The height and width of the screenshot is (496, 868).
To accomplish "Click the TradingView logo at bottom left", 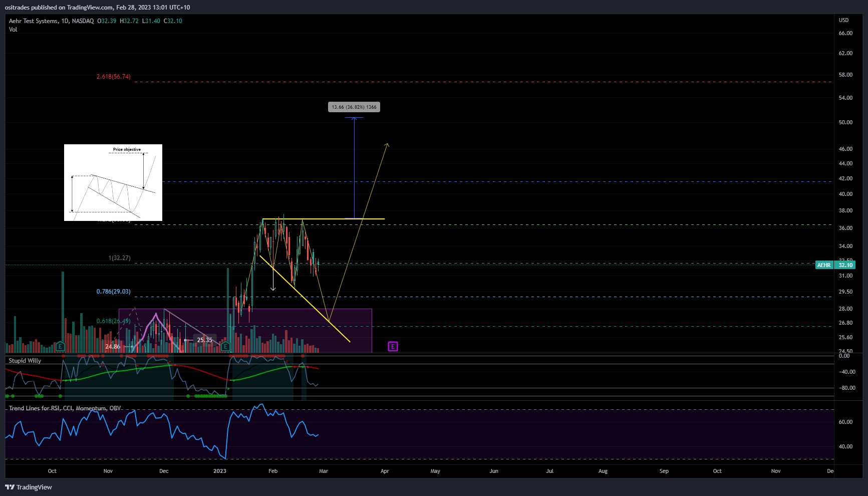I will [x=29, y=487].
